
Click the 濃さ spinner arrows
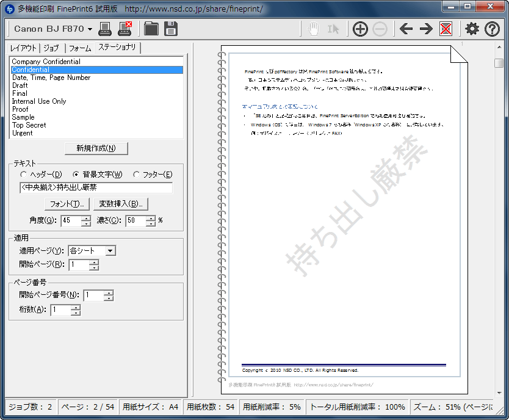click(151, 221)
